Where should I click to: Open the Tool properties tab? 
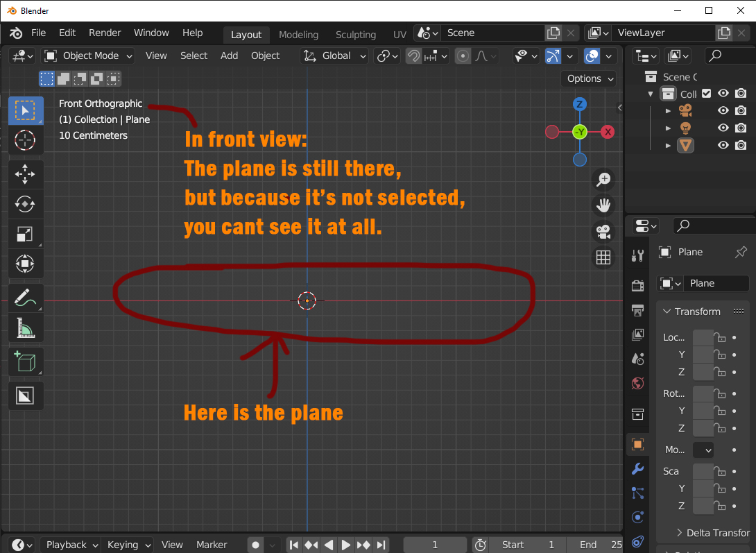click(x=637, y=255)
